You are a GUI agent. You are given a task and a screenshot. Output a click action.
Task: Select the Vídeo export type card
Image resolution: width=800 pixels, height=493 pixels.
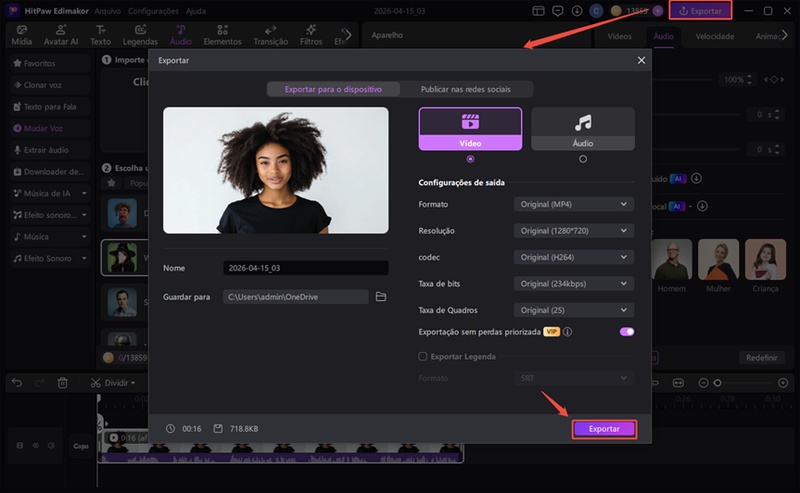470,129
